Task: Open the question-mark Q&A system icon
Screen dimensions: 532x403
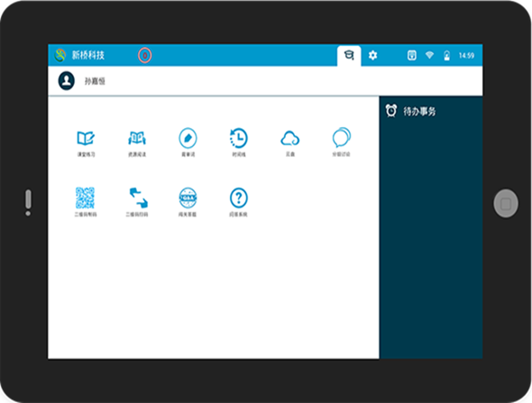Action: (239, 197)
